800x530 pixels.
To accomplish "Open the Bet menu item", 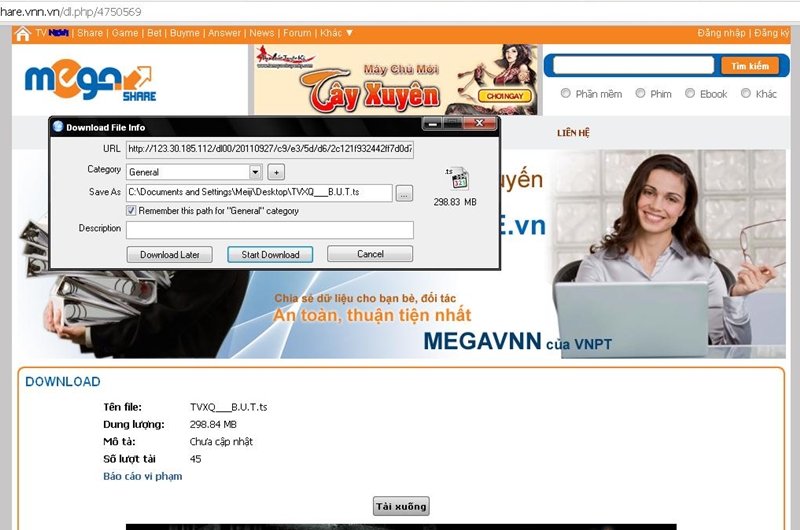I will pyautogui.click(x=154, y=33).
